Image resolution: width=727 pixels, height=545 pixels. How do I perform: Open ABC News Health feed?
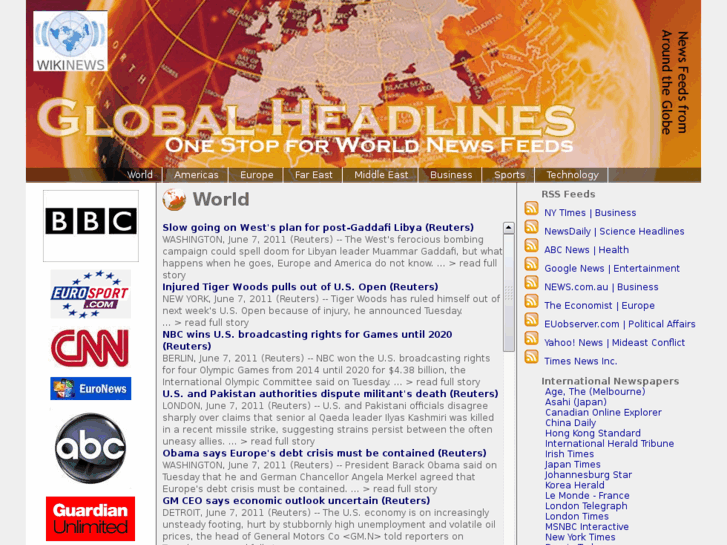(587, 250)
